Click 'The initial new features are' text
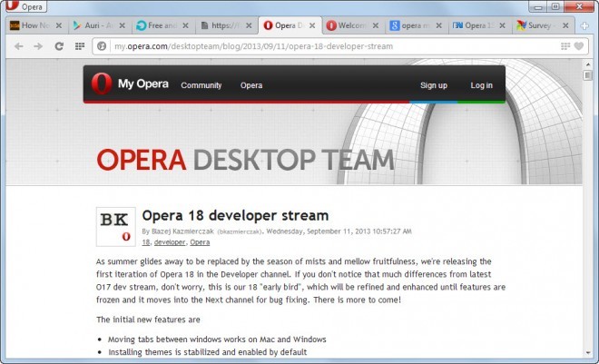 pos(148,320)
